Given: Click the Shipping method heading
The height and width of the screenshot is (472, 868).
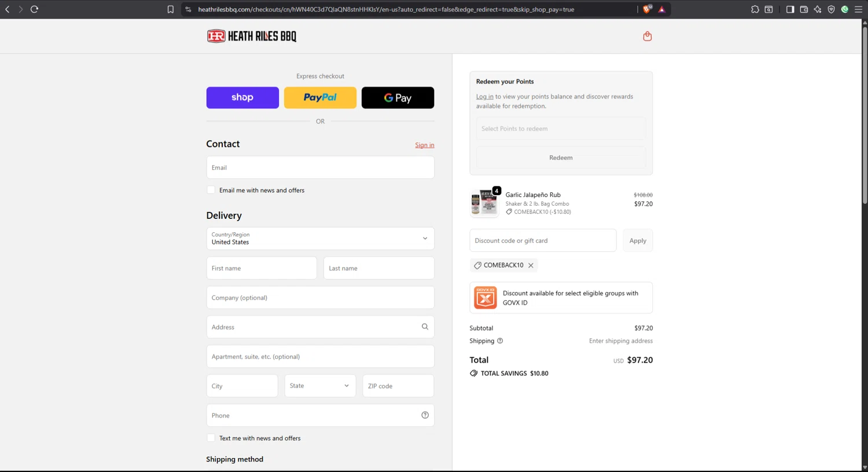Looking at the screenshot, I should click(x=234, y=459).
